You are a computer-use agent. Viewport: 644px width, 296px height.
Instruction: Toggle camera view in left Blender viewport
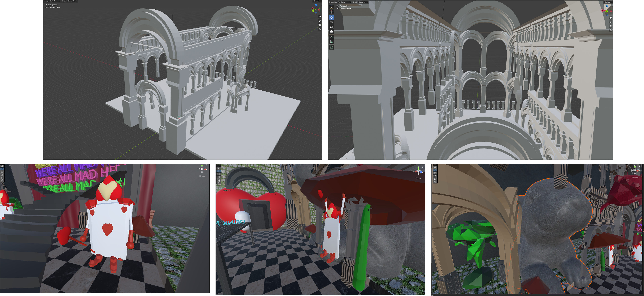pyautogui.click(x=320, y=25)
